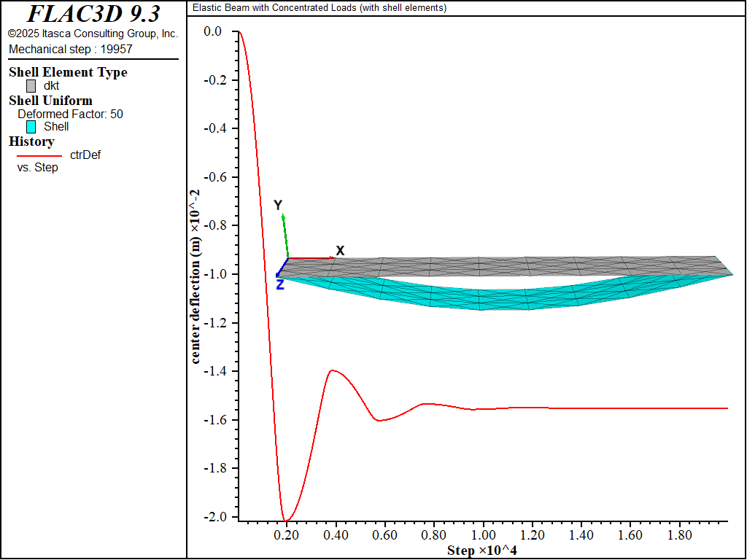Click the blue Z axis label
This screenshot has width=747, height=560.
pyautogui.click(x=279, y=285)
